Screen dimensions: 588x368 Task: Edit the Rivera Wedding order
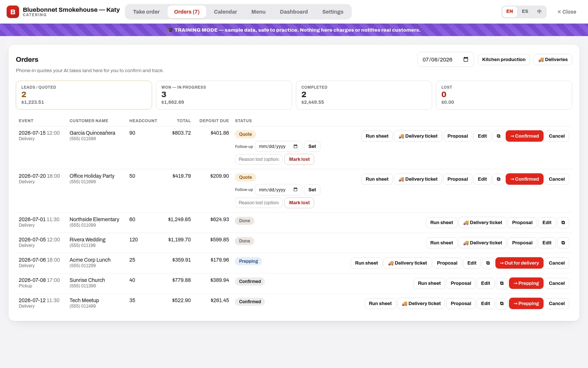point(547,243)
